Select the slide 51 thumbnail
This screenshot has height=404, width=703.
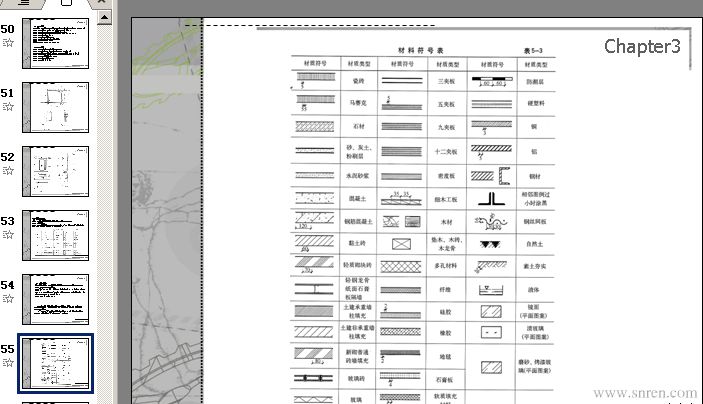click(55, 107)
